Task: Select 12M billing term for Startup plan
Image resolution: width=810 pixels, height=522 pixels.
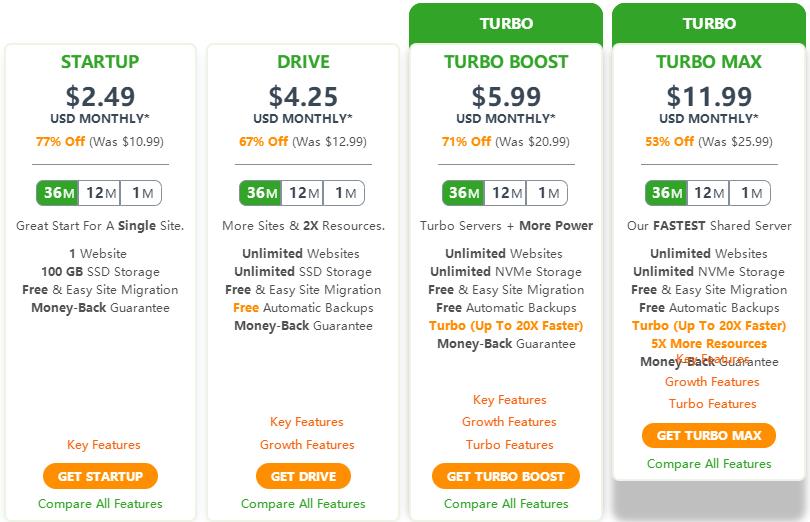Action: (x=101, y=193)
